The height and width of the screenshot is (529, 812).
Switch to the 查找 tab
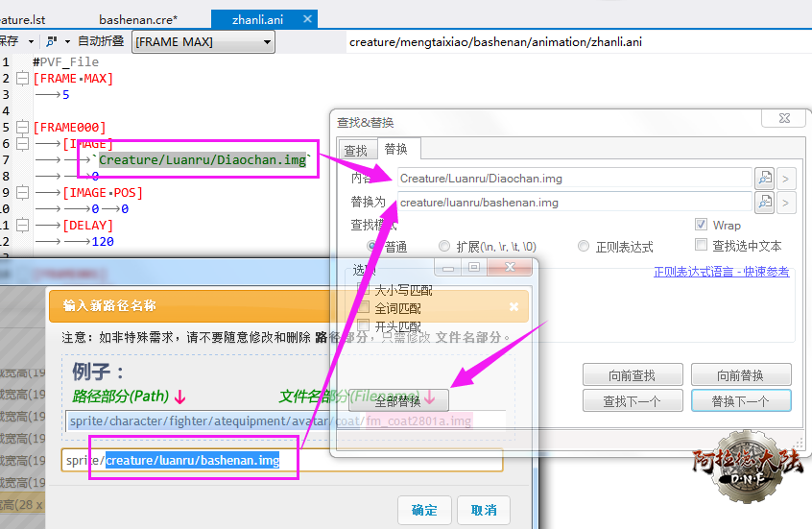pos(355,151)
